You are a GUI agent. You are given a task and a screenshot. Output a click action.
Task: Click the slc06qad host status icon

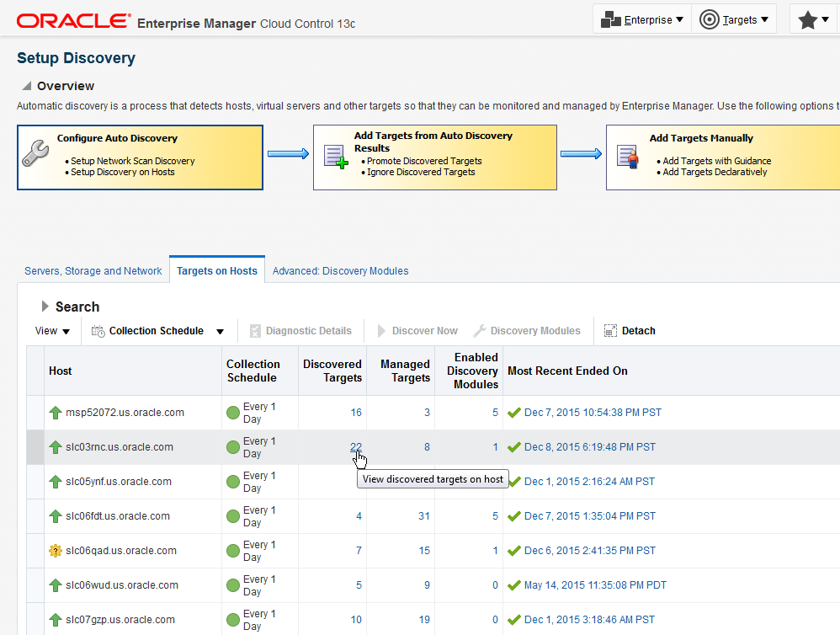(x=56, y=551)
